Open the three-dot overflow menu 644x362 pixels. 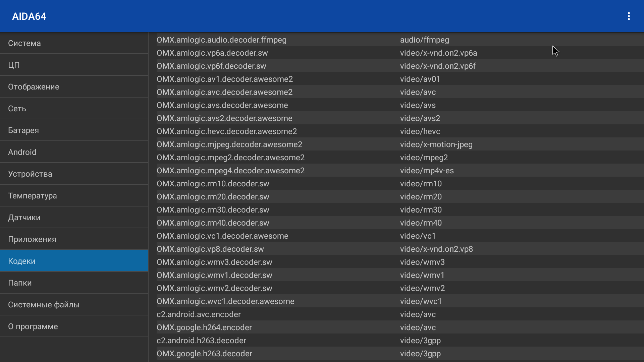coord(629,16)
